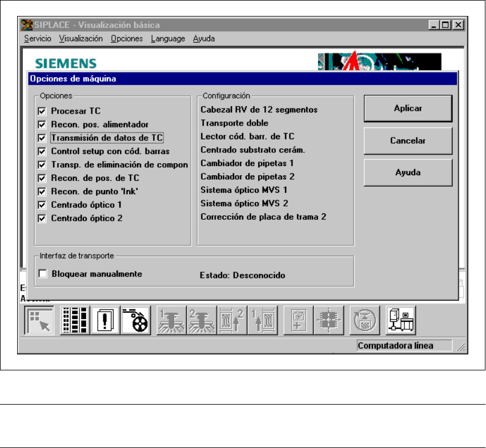The height and width of the screenshot is (448, 486).
Task: Uncheck Centrado óptico 2
Action: point(42,218)
